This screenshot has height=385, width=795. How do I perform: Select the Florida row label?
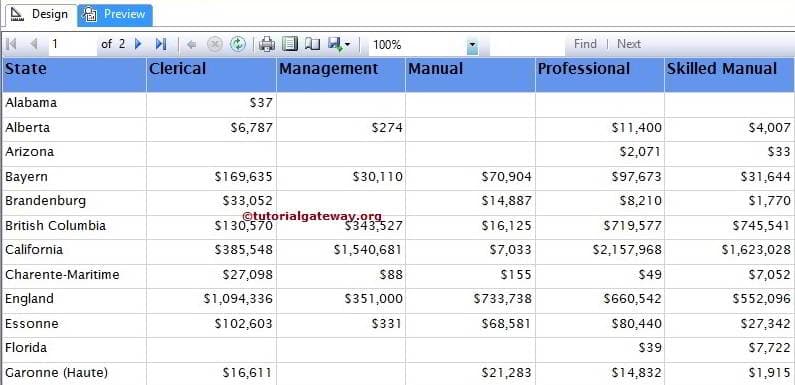(26, 348)
